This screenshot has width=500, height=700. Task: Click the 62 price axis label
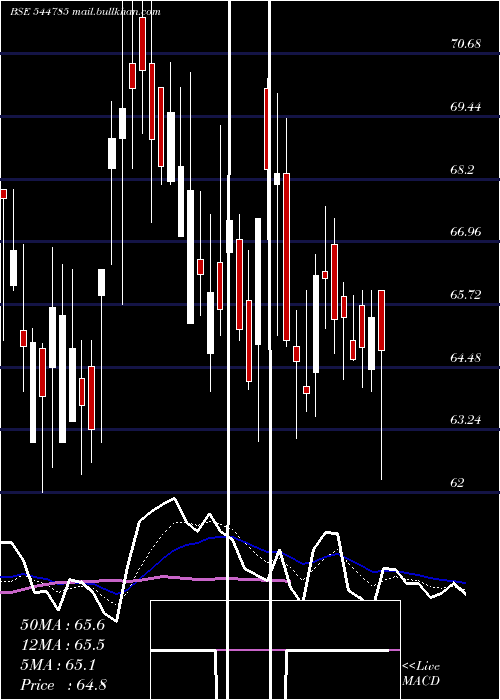click(458, 483)
